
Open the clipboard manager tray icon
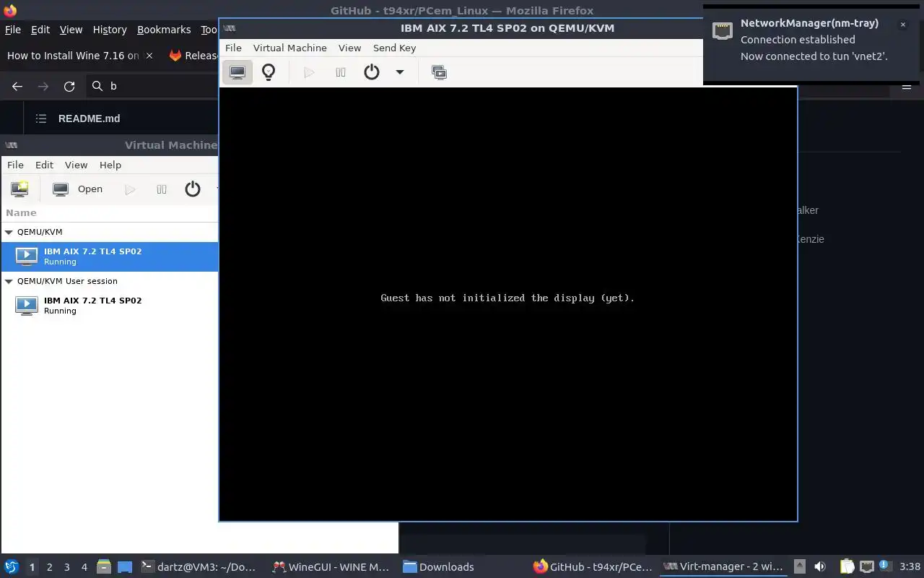pyautogui.click(x=847, y=567)
